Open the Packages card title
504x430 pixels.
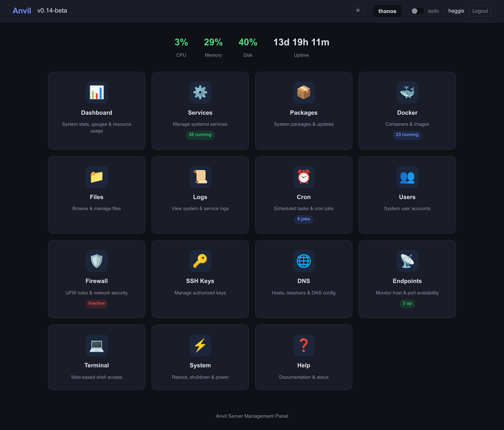coord(303,113)
